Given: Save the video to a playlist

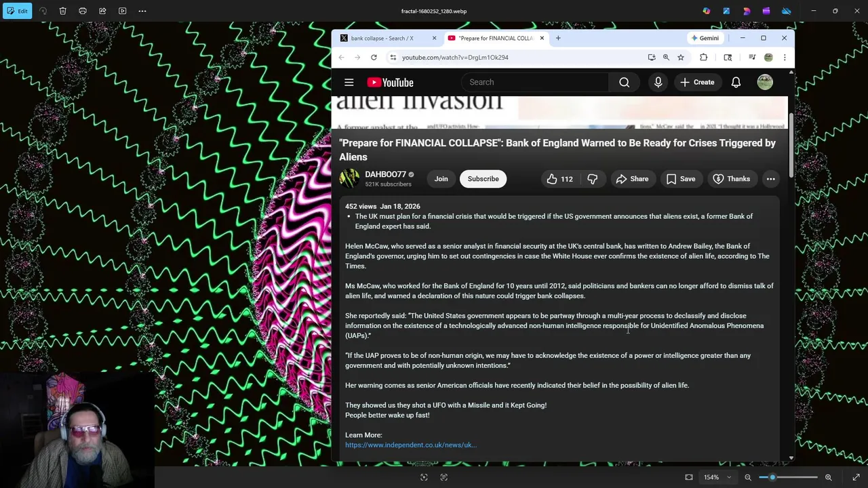Looking at the screenshot, I should pyautogui.click(x=681, y=179).
